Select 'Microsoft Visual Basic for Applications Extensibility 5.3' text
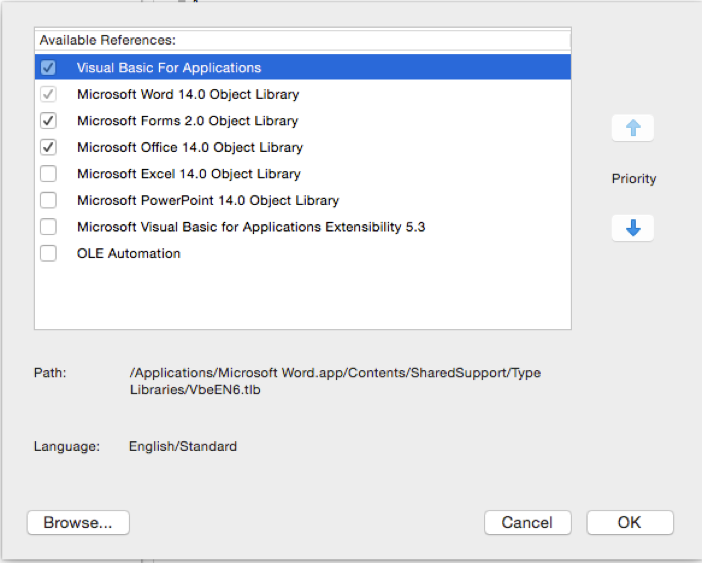This screenshot has height=563, width=702. tap(251, 227)
